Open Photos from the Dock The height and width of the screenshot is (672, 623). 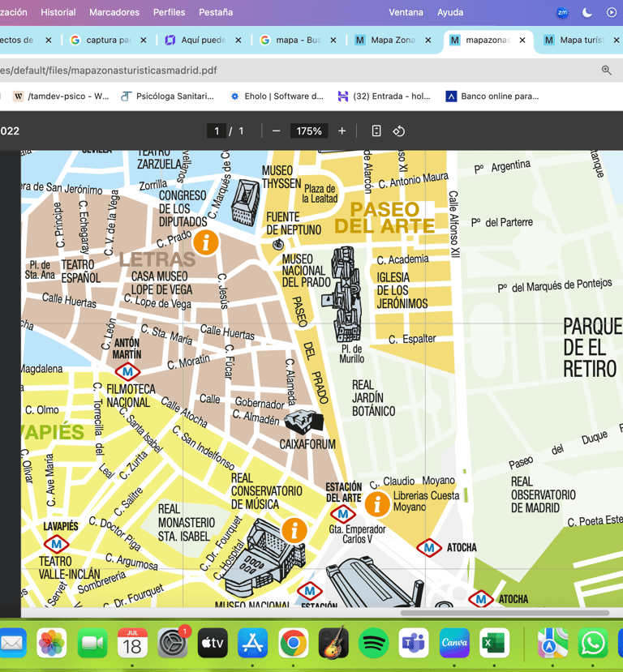[x=51, y=643]
